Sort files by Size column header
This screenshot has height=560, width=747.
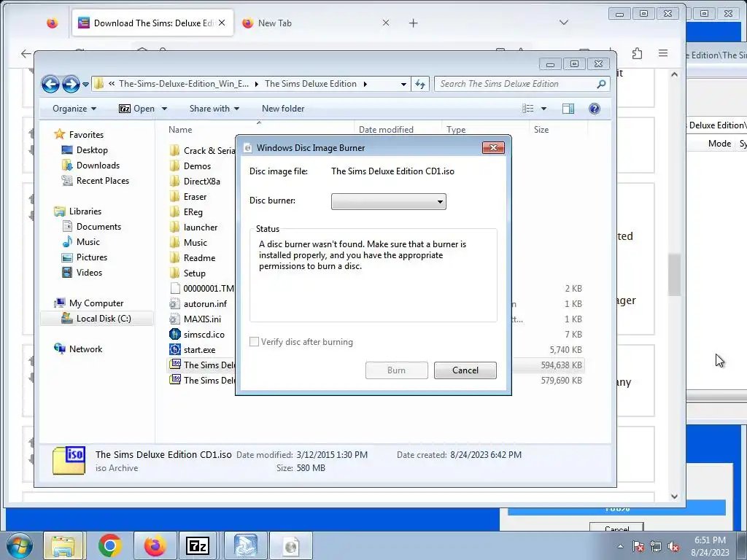(x=541, y=130)
